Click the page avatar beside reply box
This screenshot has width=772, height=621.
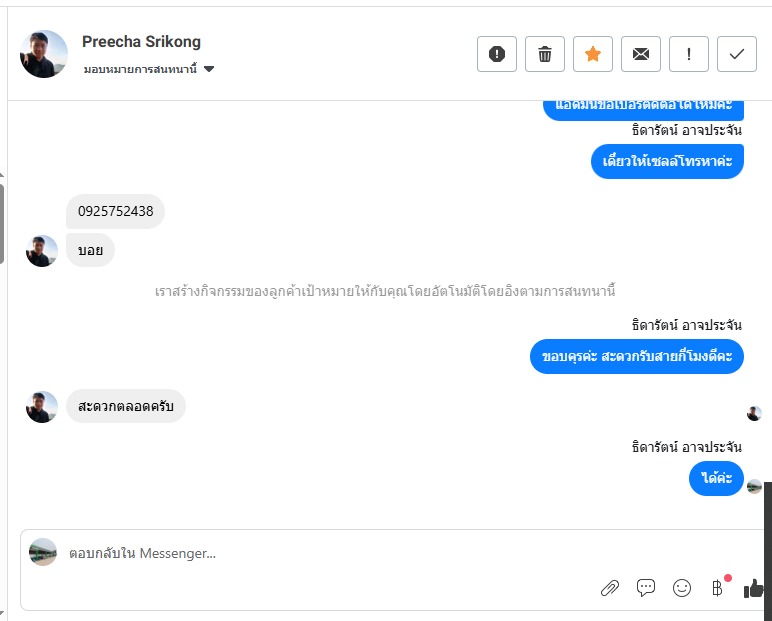click(43, 552)
